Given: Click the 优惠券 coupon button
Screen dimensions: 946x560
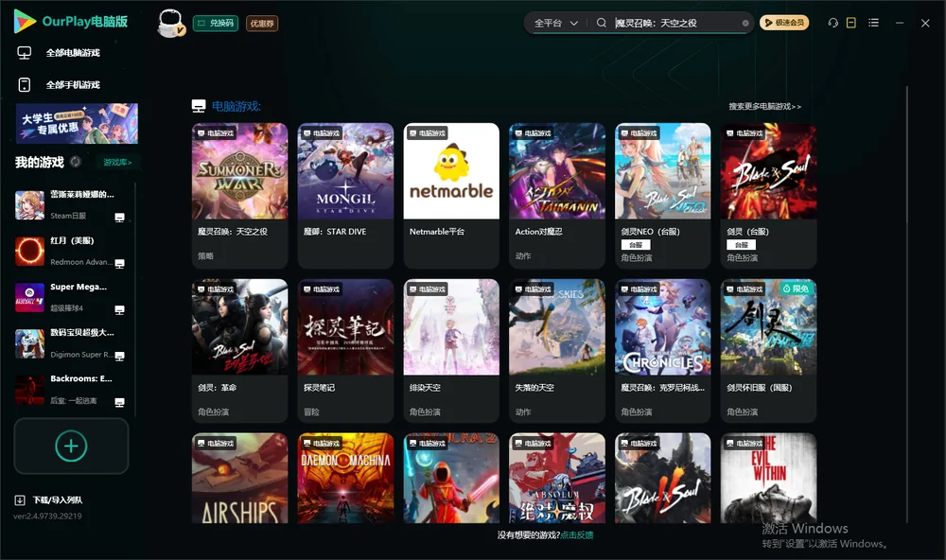Looking at the screenshot, I should tap(262, 24).
